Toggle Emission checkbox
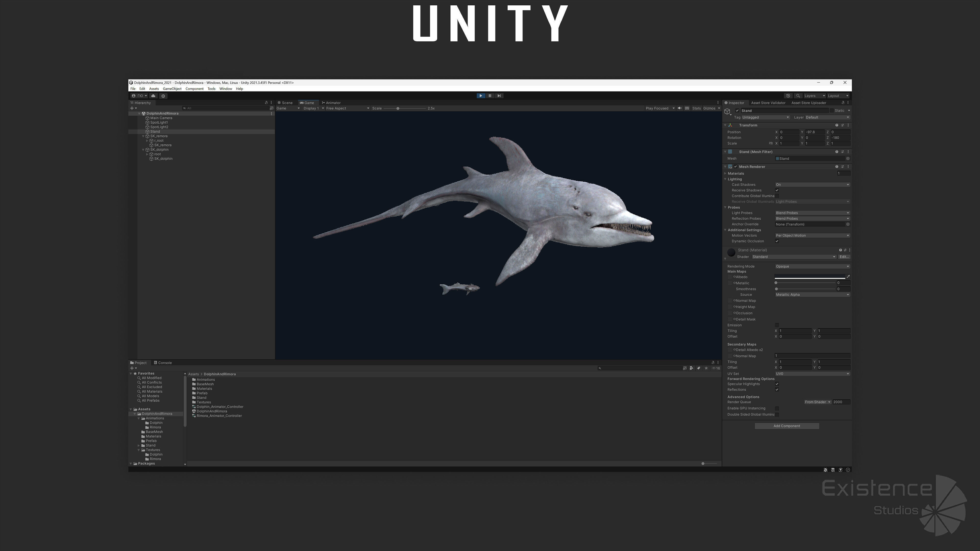The image size is (980, 551). 777,325
